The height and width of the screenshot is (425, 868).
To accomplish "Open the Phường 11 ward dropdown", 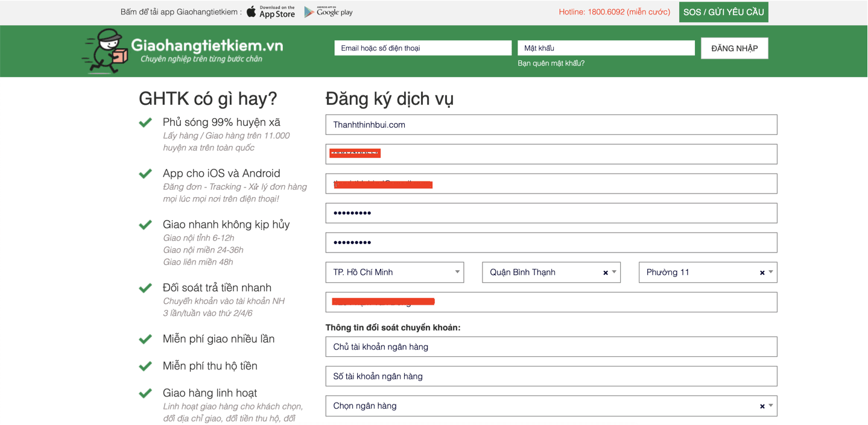I will pos(708,272).
